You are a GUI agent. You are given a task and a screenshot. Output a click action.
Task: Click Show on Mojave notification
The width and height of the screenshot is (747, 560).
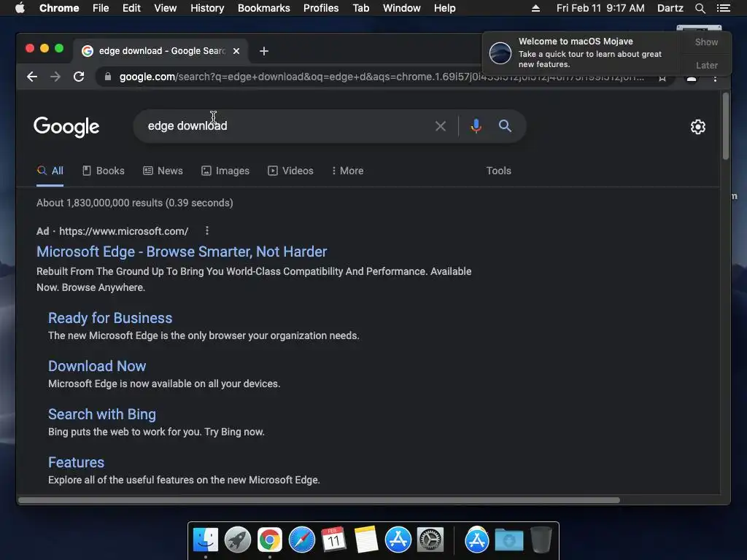pyautogui.click(x=706, y=42)
